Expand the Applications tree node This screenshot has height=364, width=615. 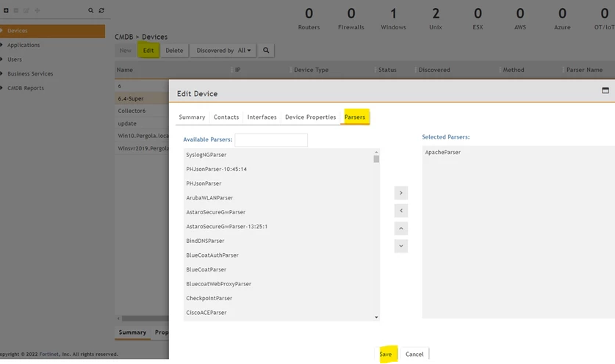coord(1,45)
